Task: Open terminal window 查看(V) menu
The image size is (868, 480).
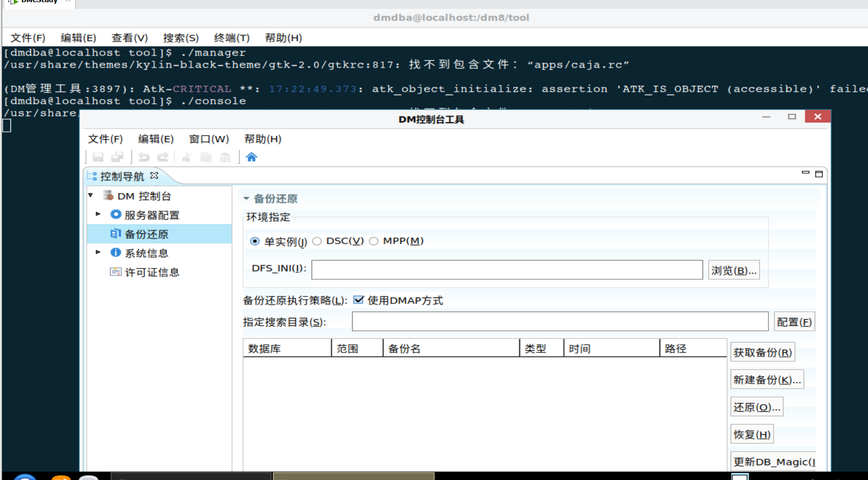Action: click(x=130, y=38)
